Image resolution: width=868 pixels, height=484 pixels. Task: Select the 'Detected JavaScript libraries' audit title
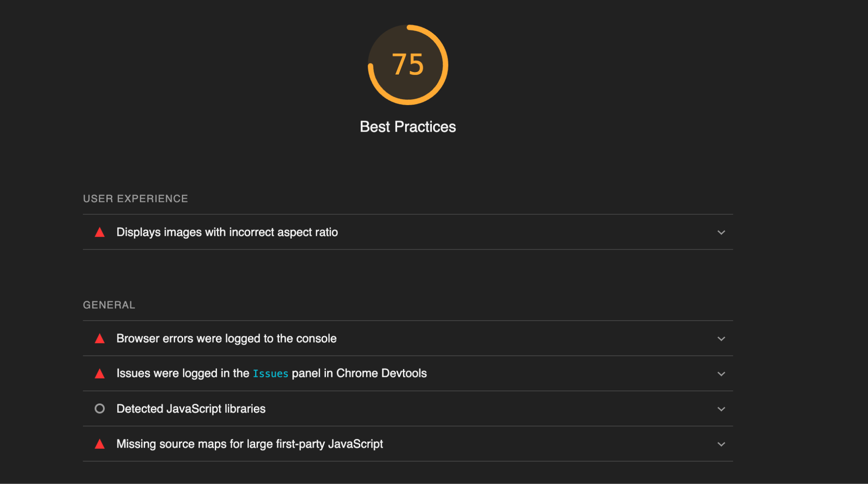coord(191,409)
